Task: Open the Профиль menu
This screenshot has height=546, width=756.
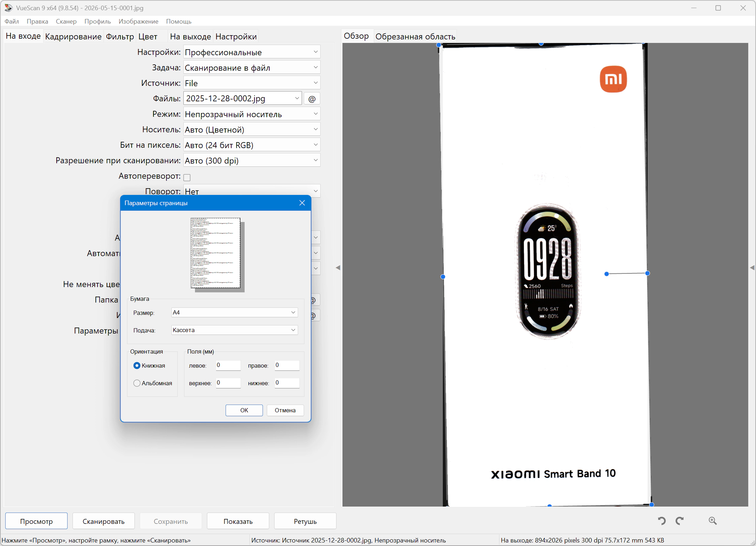Action: click(97, 21)
